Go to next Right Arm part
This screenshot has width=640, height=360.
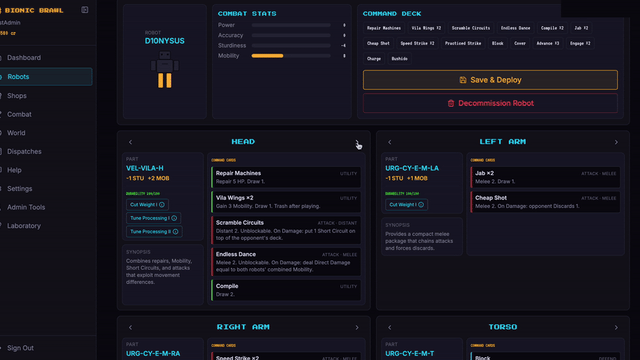tap(357, 327)
